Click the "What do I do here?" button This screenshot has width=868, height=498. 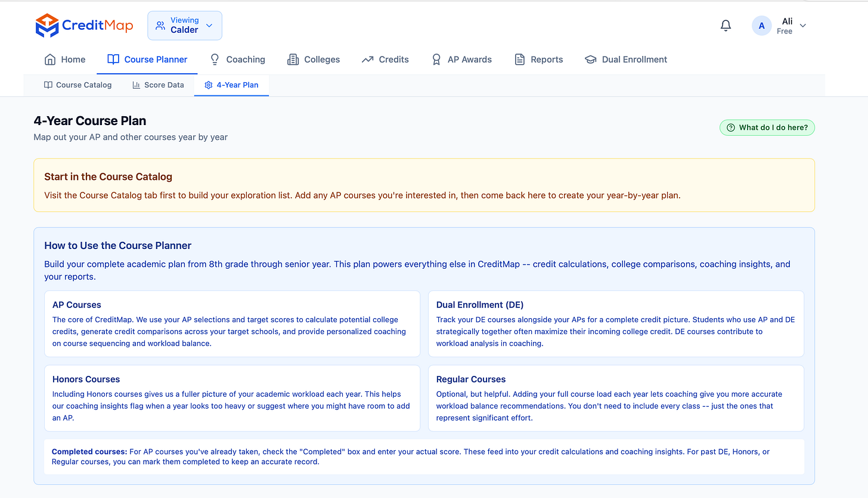pos(767,127)
